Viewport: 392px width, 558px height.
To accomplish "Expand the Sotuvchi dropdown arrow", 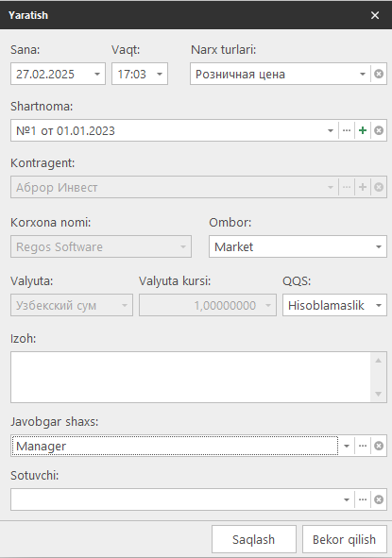I will point(347,499).
